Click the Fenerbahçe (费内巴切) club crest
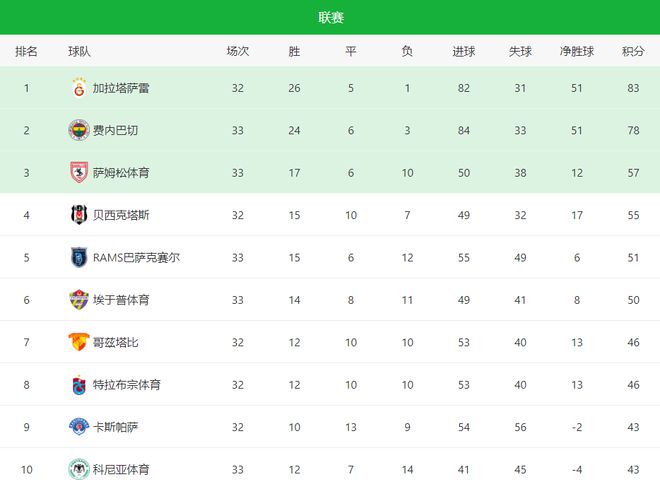 (78, 130)
